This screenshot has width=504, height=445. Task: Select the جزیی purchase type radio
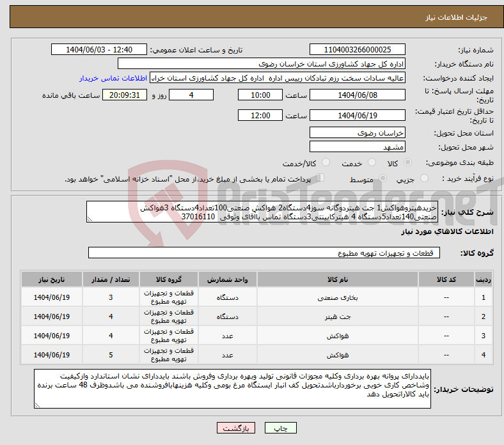coord(424,178)
